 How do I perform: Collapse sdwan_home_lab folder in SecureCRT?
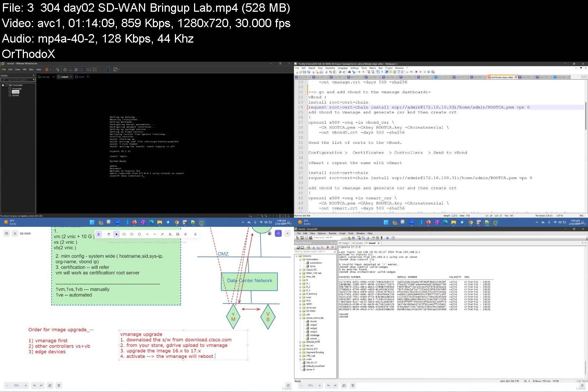300,318
